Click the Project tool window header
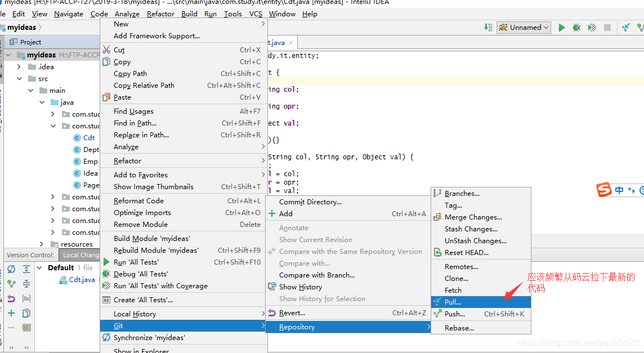The width and height of the screenshot is (644, 353). pos(52,42)
